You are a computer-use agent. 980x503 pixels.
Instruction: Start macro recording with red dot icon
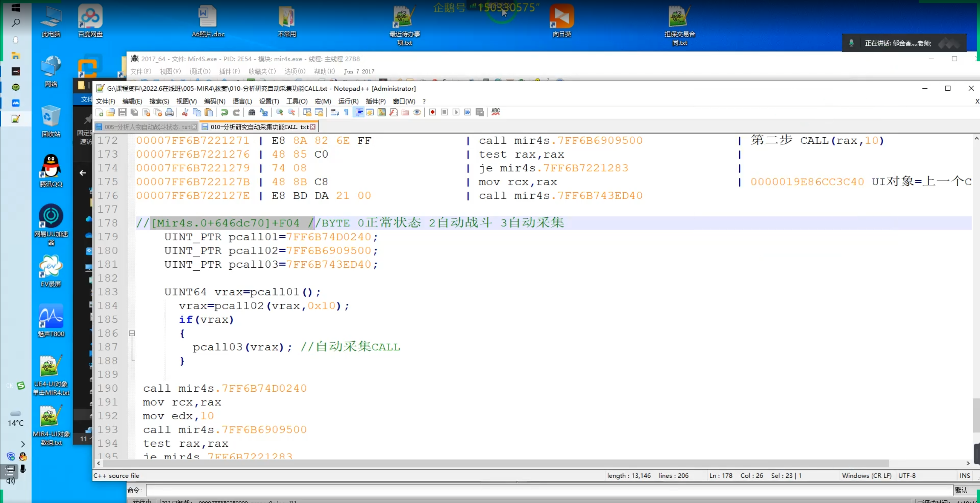pyautogui.click(x=433, y=112)
